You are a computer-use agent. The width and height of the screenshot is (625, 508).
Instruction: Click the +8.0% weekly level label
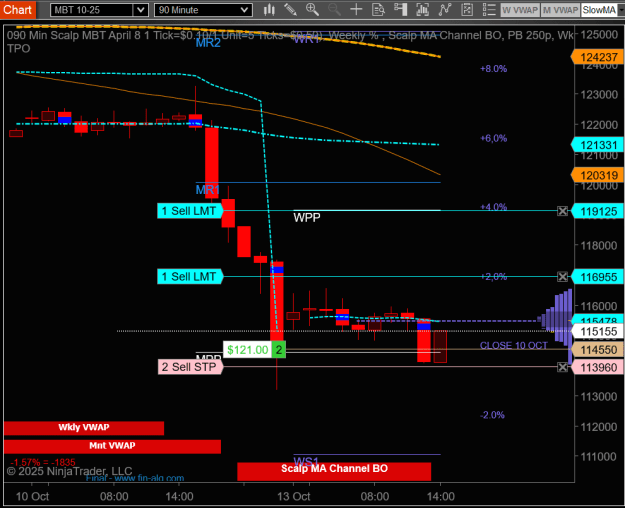pos(493,69)
